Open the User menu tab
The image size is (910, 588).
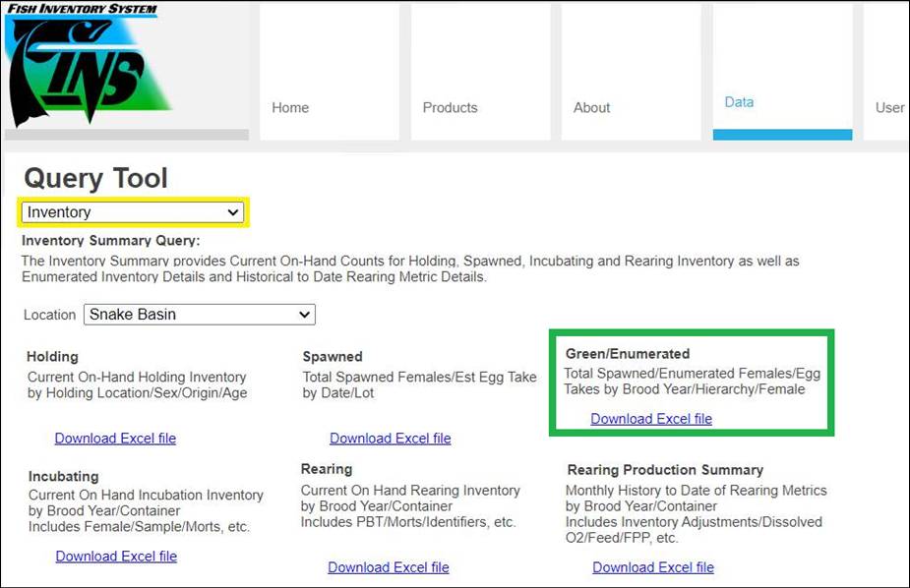(x=889, y=108)
